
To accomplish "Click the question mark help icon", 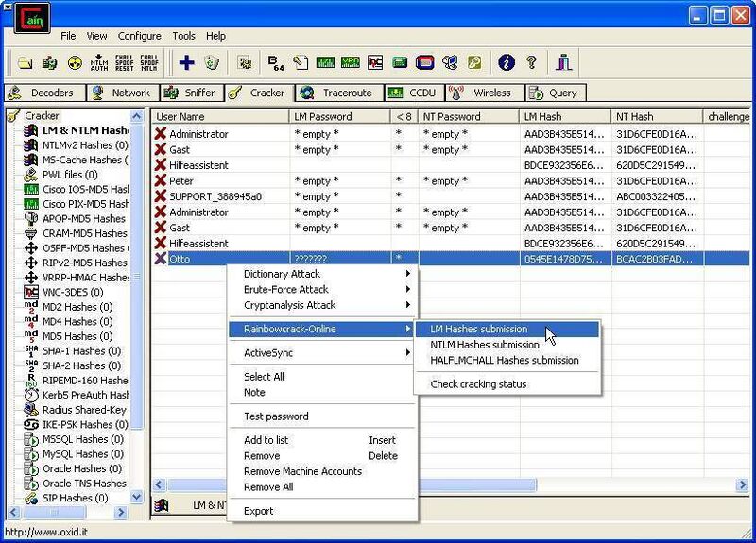I will pos(531,62).
